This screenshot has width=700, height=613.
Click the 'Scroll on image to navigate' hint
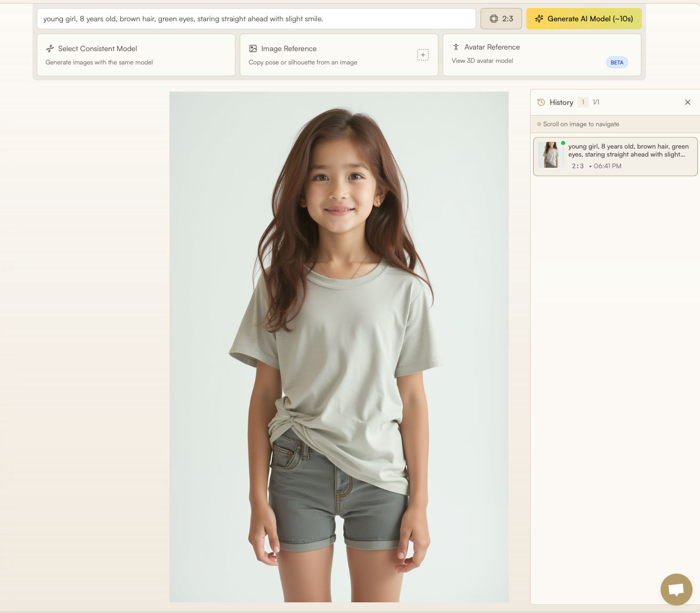pos(581,124)
